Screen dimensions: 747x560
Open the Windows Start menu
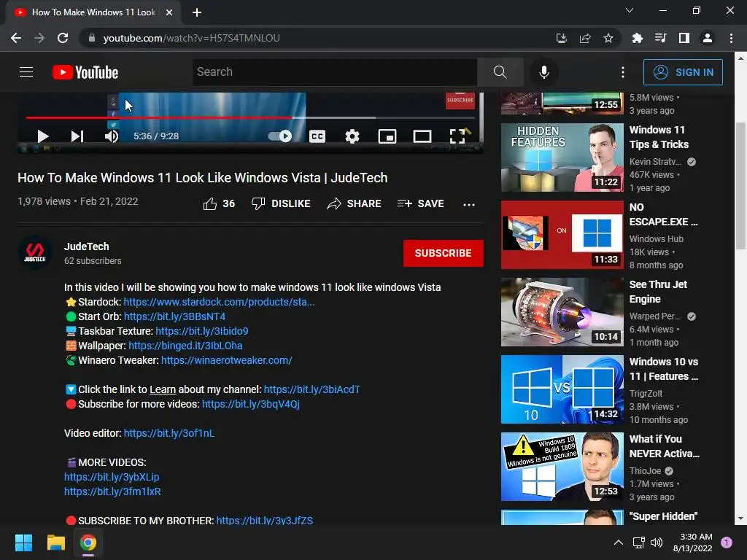pos(23,542)
